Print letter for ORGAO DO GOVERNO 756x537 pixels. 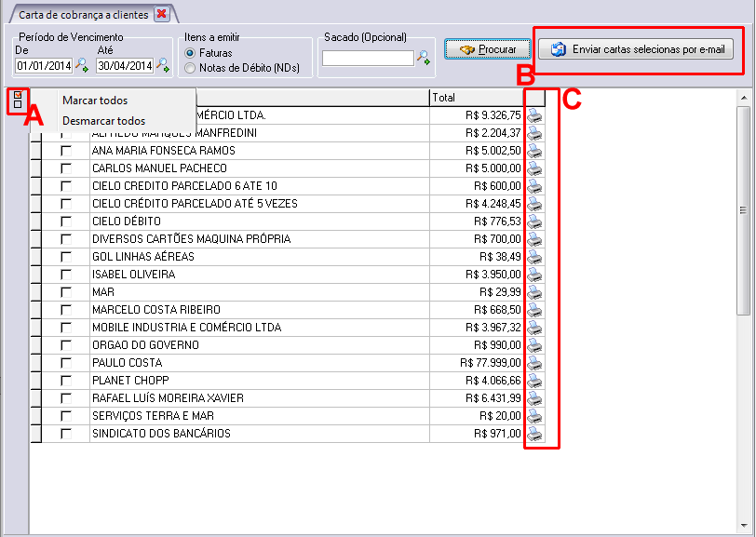(534, 345)
